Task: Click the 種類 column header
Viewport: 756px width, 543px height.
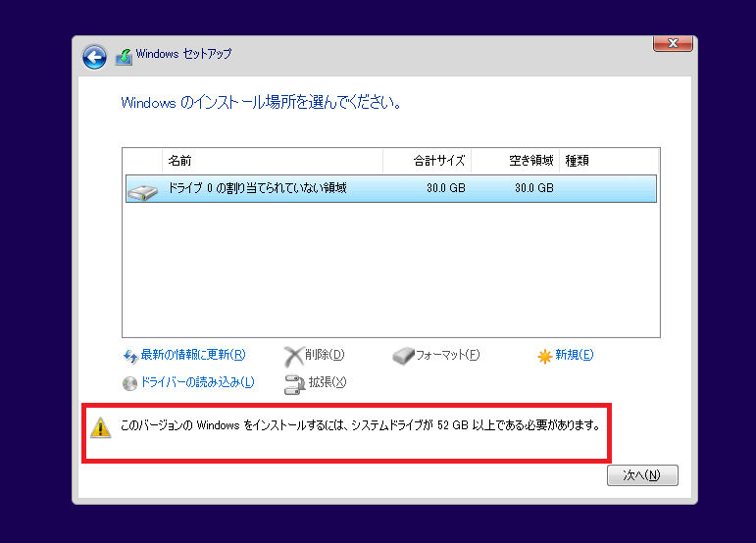Action: pos(609,160)
